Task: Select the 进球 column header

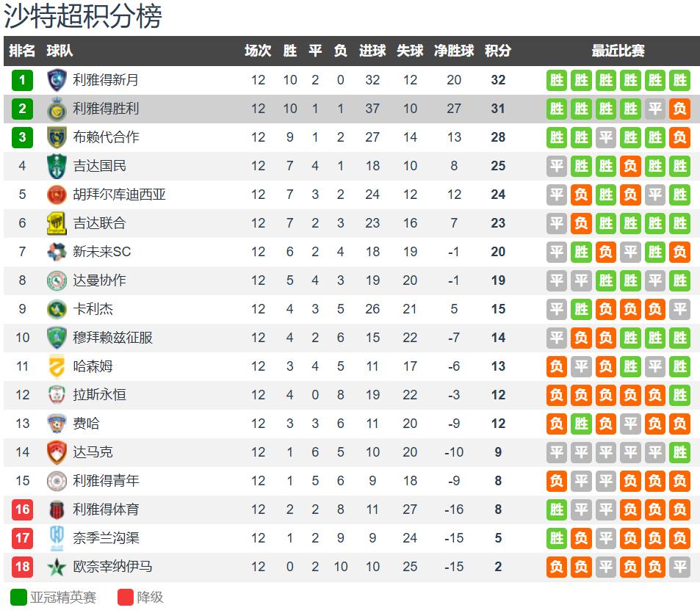Action: pyautogui.click(x=372, y=51)
